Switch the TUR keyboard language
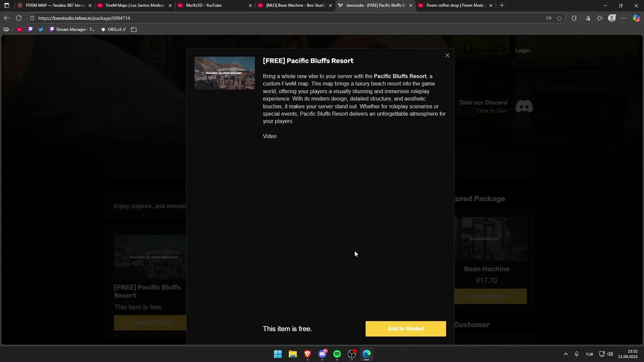Viewport: 644px width, 362px height. pos(589,354)
